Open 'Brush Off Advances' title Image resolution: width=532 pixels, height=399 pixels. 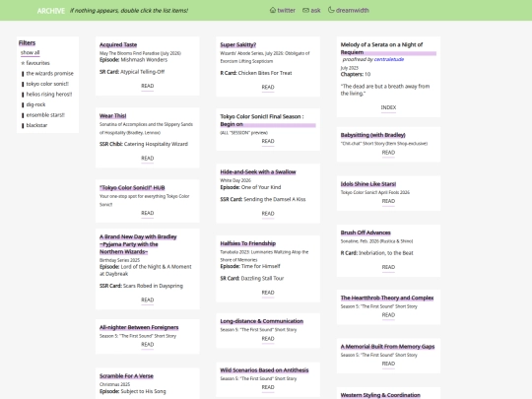366,233
